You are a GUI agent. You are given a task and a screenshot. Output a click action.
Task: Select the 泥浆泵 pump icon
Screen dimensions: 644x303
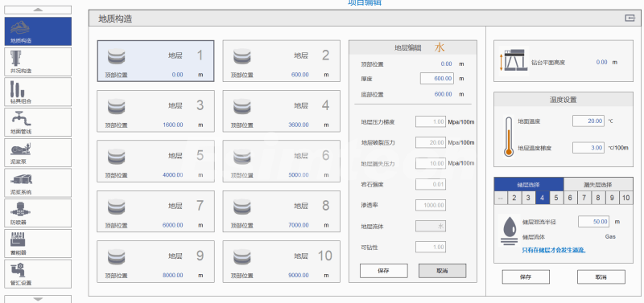(38, 153)
